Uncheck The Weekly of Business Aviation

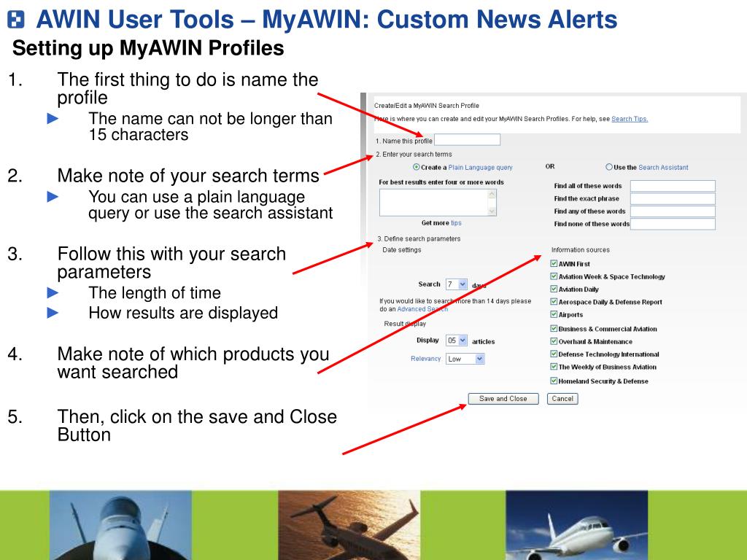pos(554,367)
